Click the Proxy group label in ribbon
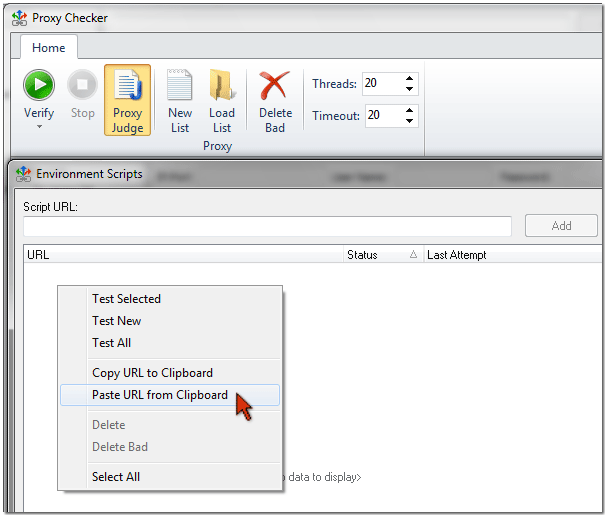The image size is (607, 517). click(x=217, y=146)
